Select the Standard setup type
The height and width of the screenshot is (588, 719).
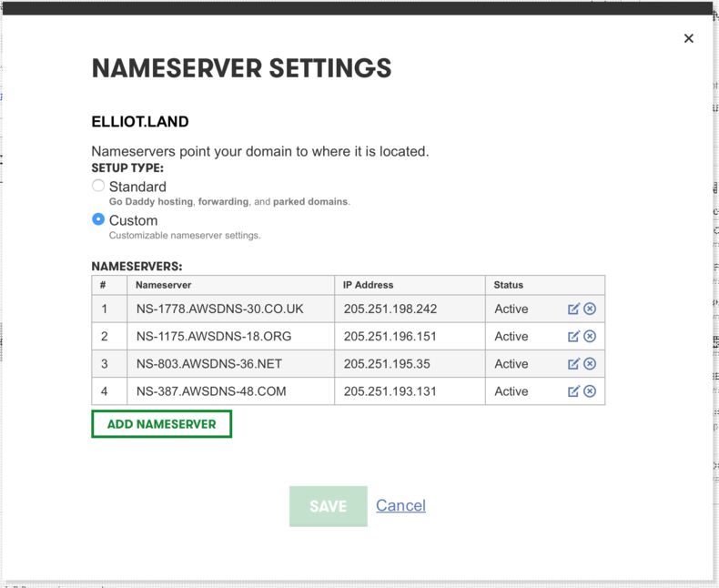point(99,187)
